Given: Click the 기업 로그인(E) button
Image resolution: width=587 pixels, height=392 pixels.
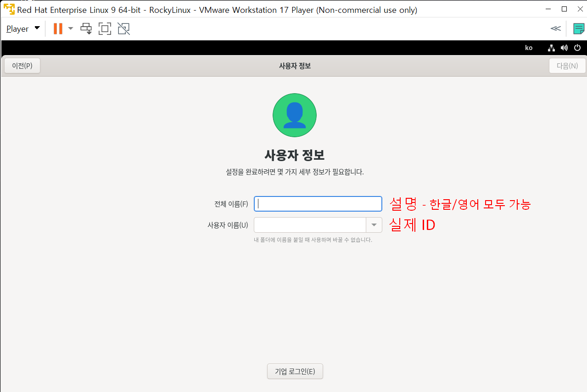Looking at the screenshot, I should click(x=295, y=371).
